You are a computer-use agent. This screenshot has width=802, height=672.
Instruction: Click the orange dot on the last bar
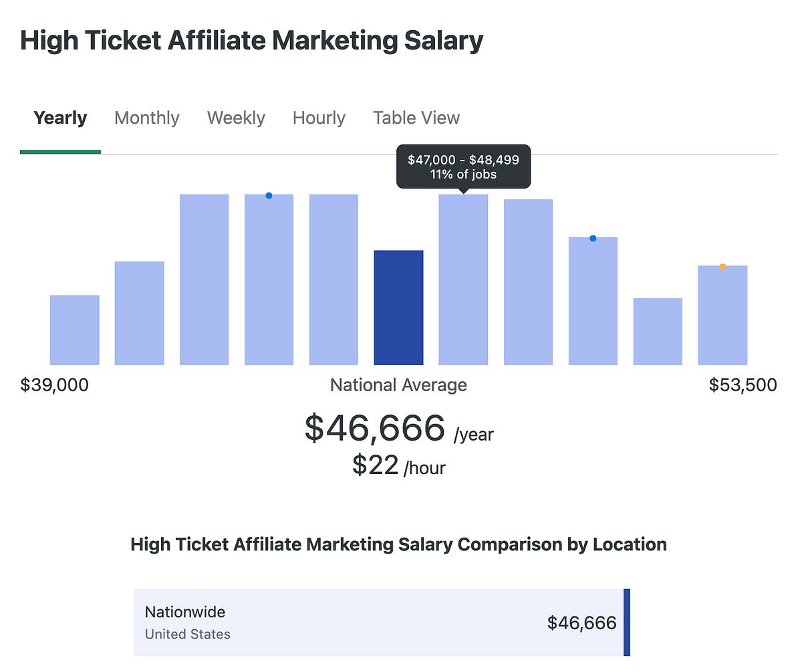point(722,266)
